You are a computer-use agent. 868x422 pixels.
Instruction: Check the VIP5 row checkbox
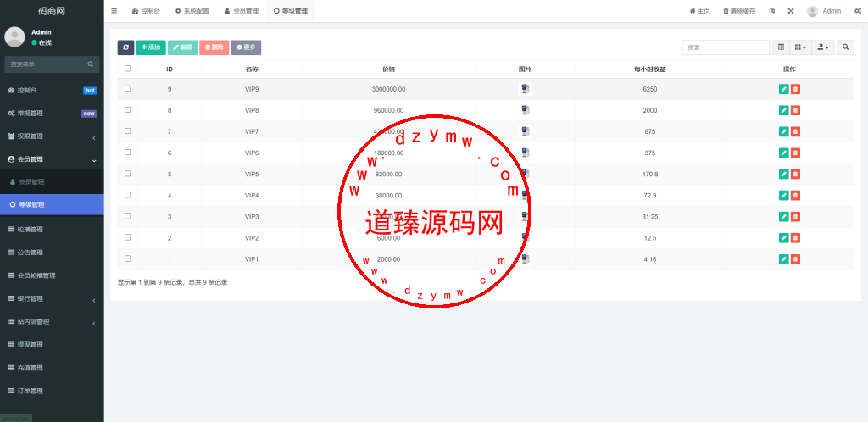point(128,173)
